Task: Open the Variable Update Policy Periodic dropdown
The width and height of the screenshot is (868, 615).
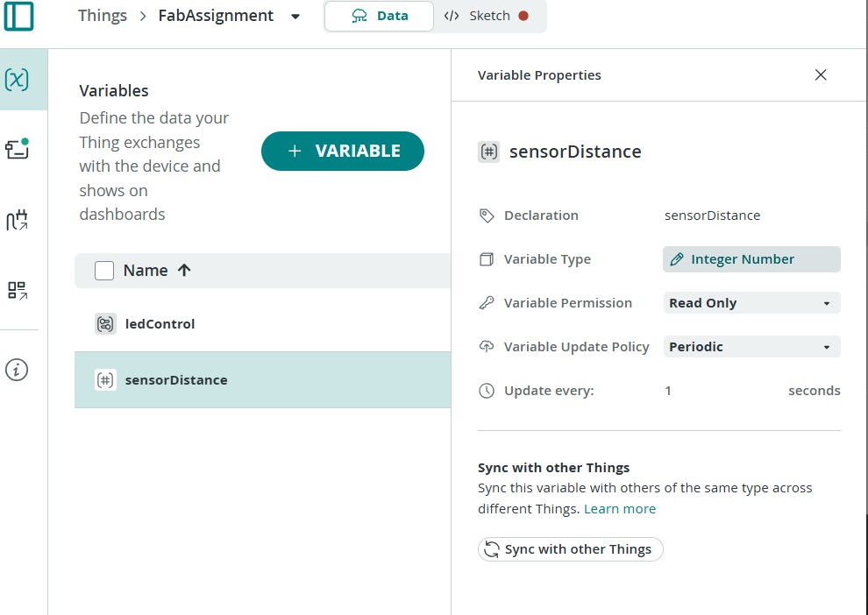Action: coord(751,347)
